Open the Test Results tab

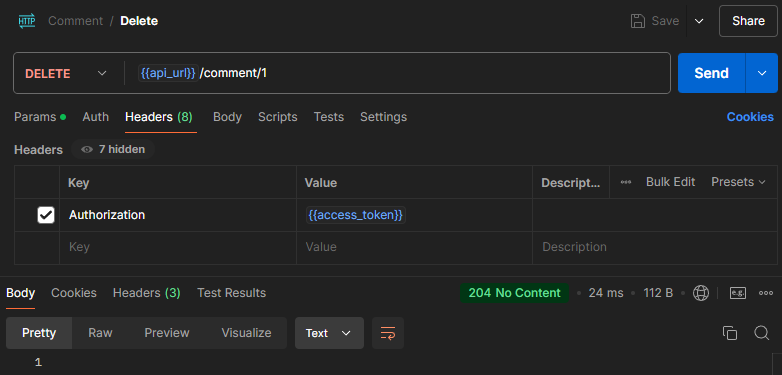click(x=231, y=293)
